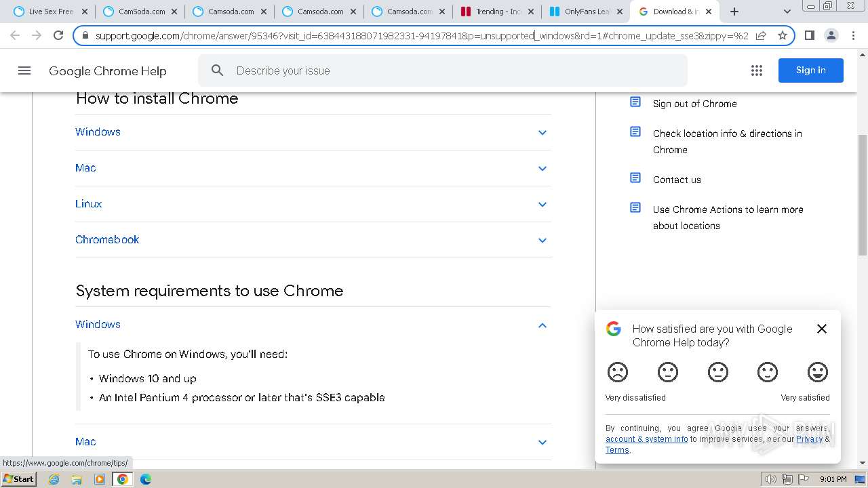Open Microsoft Edge from taskbar

coord(146,479)
